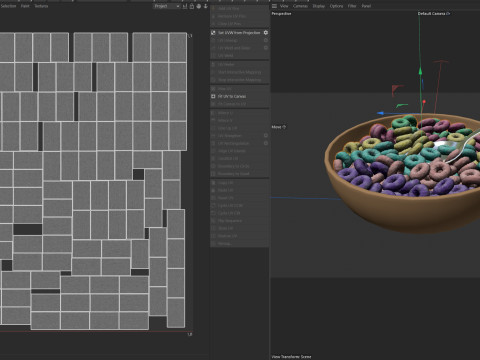480x360 pixels.
Task: Click the greyed Start Interactive Mapping command
Action: coord(239,72)
